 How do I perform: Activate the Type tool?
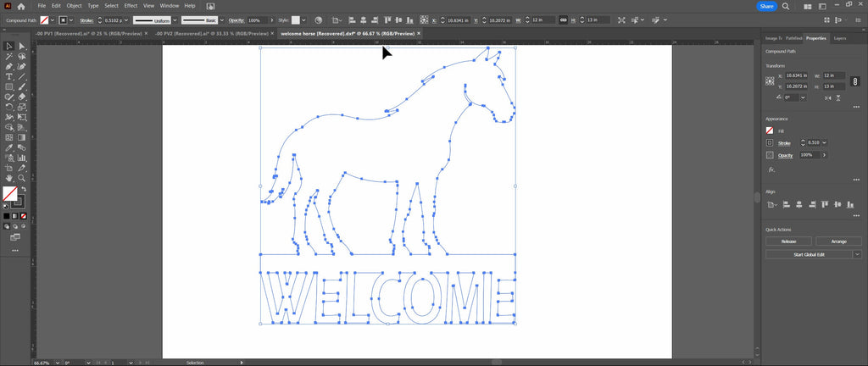click(x=9, y=76)
